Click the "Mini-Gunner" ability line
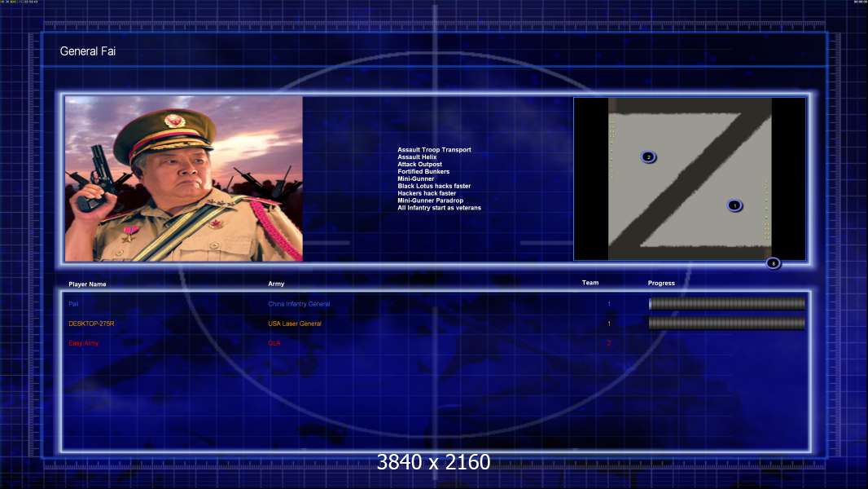 416,178
